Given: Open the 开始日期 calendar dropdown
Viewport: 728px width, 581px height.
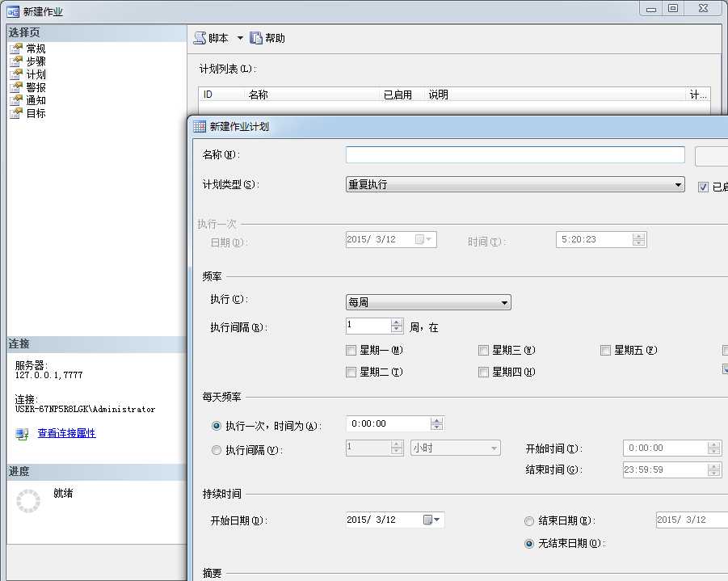Looking at the screenshot, I should coord(433,520).
